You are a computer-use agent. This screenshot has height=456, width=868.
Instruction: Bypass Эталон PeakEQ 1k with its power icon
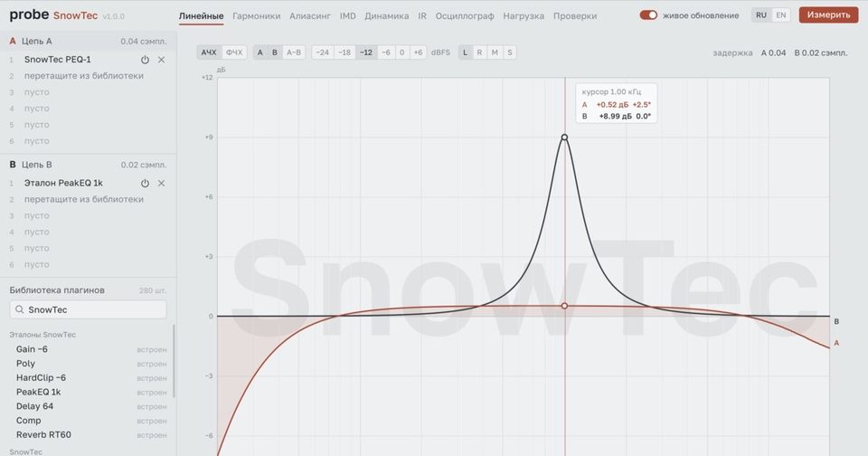point(145,183)
